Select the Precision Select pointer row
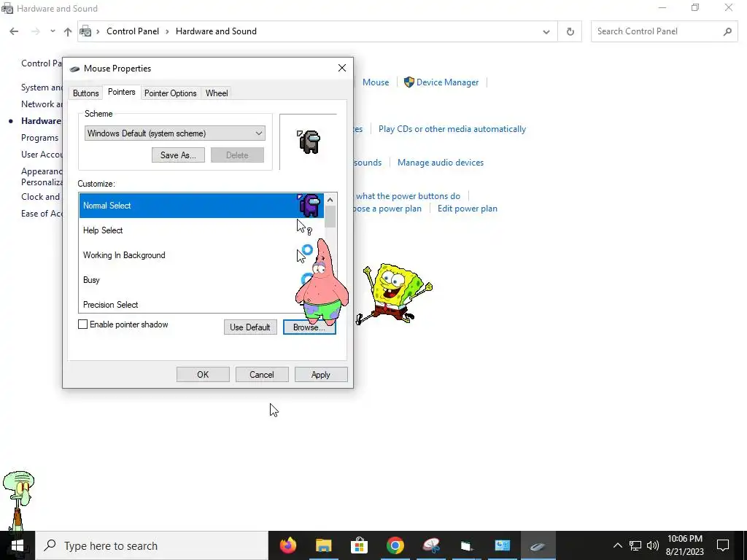Screen dimensions: 747x560 tap(201, 304)
